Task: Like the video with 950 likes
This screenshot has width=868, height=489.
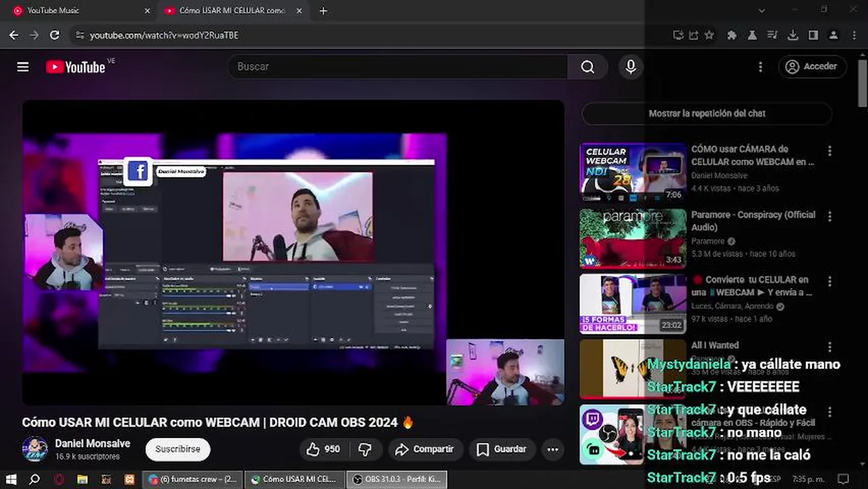Action: (324, 449)
